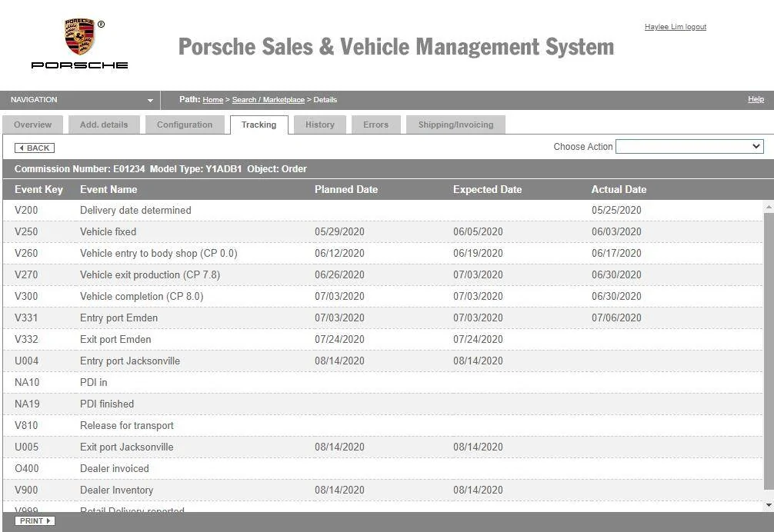Click planned date 07/24/2020

click(x=339, y=339)
